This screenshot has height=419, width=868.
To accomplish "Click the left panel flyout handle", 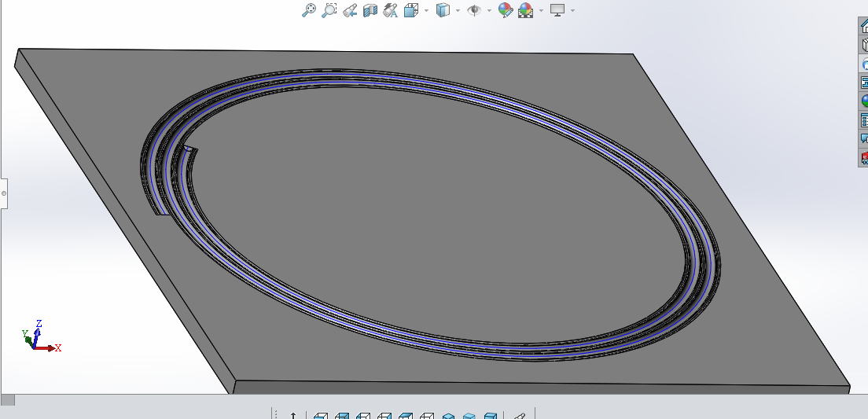I will pos(3,193).
